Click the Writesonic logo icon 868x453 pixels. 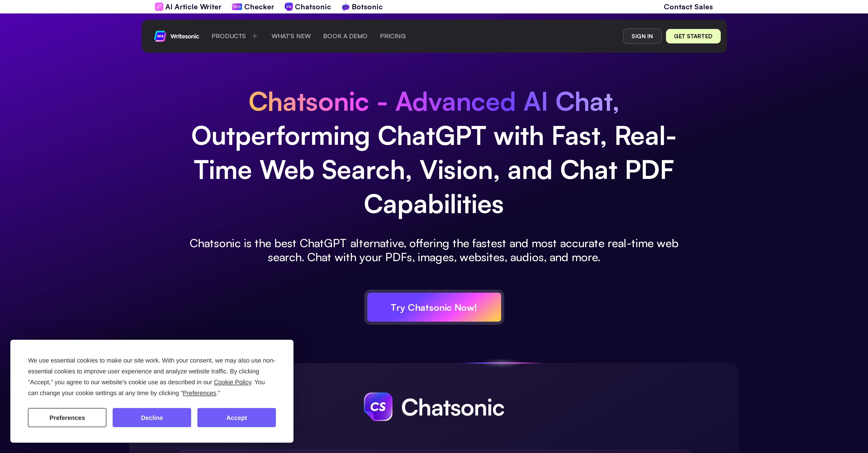(161, 36)
